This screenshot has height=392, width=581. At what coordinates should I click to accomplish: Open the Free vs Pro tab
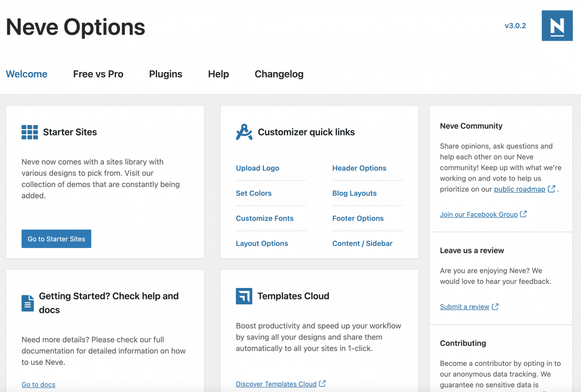tap(98, 74)
